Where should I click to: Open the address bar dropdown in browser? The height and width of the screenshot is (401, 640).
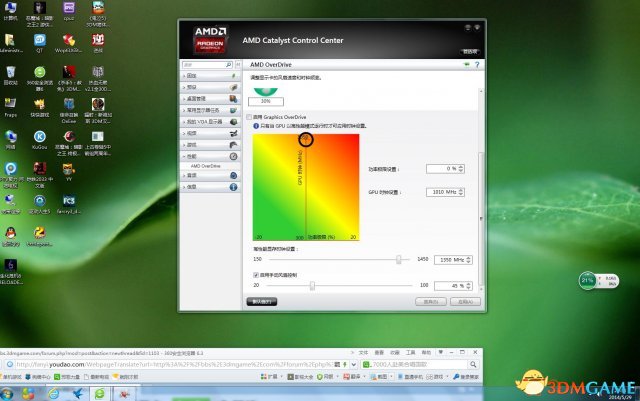pos(354,364)
